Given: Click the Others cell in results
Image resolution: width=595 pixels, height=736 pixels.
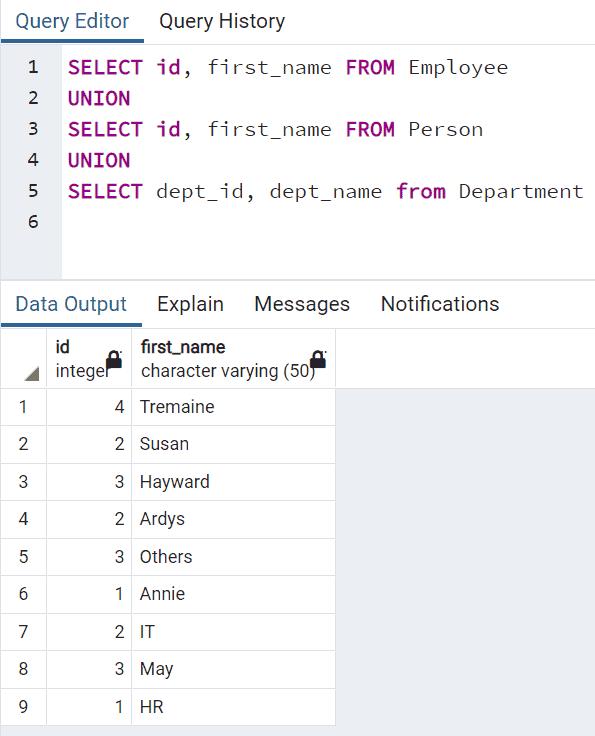Looking at the screenshot, I should tap(234, 557).
